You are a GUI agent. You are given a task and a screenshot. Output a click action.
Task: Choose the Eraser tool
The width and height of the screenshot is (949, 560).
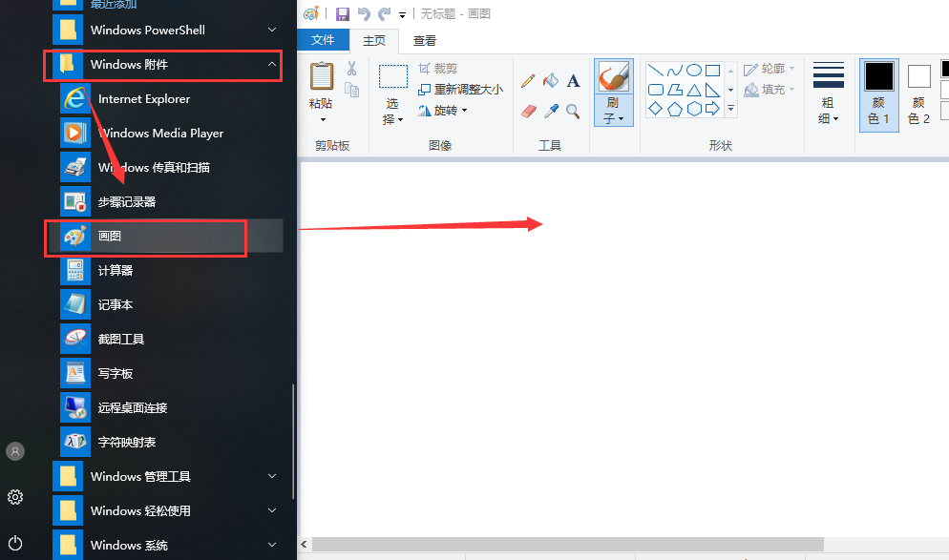[529, 112]
